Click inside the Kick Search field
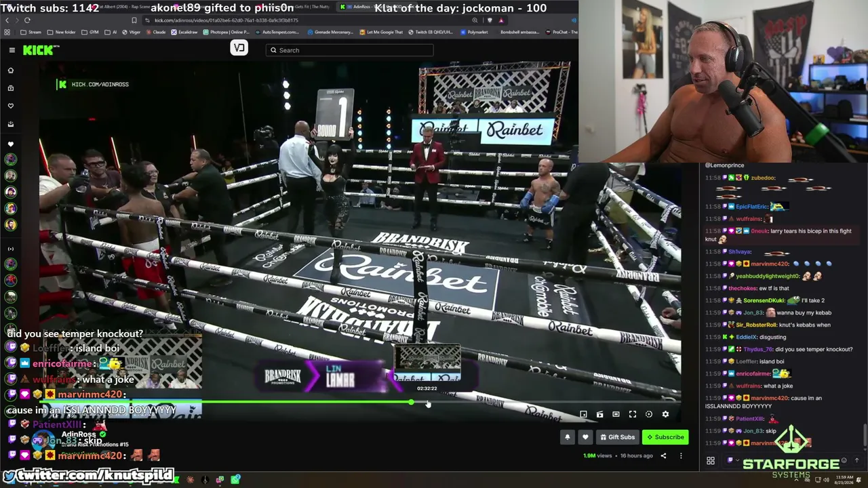This screenshot has width=868, height=488. pyautogui.click(x=350, y=50)
